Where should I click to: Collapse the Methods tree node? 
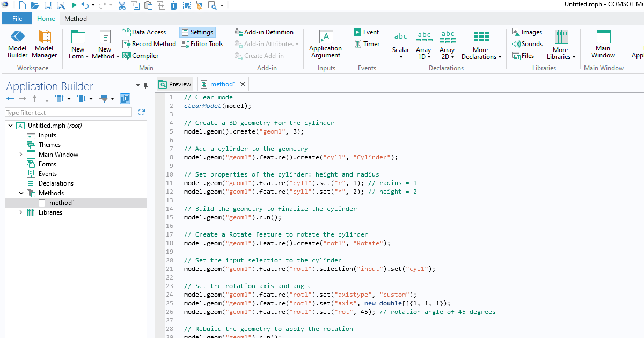(21, 193)
